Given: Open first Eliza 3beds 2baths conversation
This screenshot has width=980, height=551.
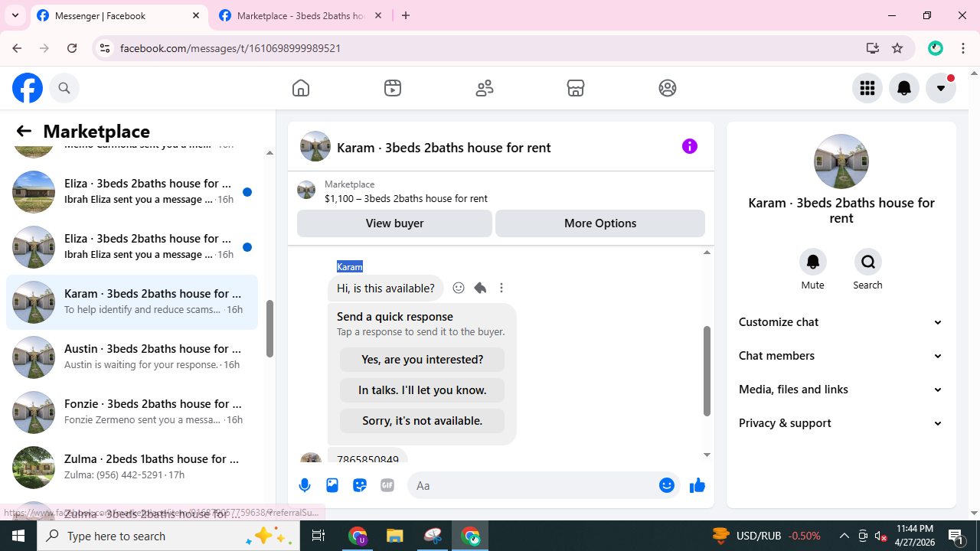Looking at the screenshot, I should point(132,192).
